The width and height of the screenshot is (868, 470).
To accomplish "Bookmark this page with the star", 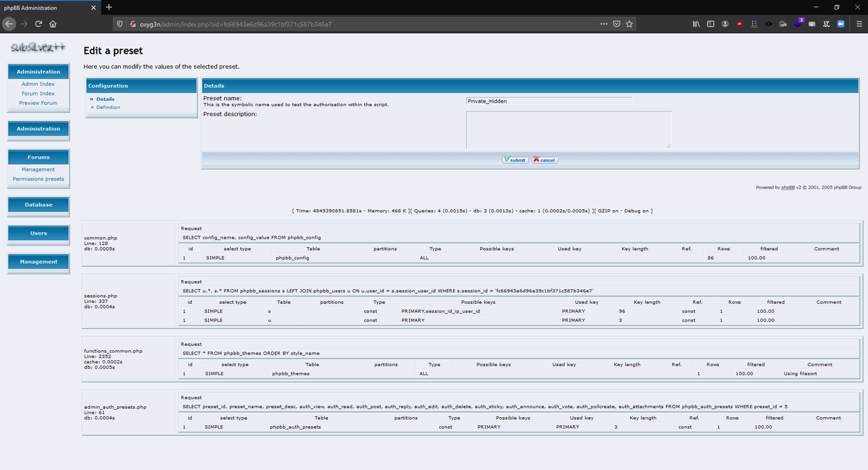I will (629, 23).
